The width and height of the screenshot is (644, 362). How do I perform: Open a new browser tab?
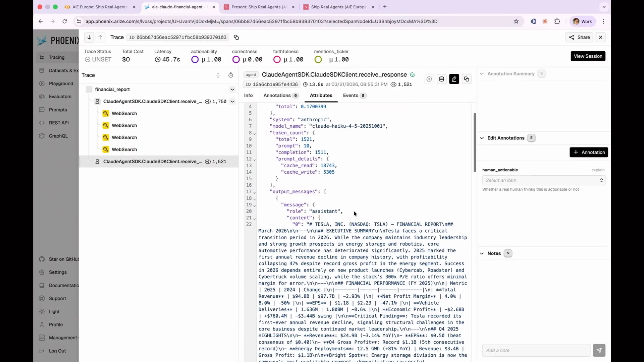pos(385,7)
